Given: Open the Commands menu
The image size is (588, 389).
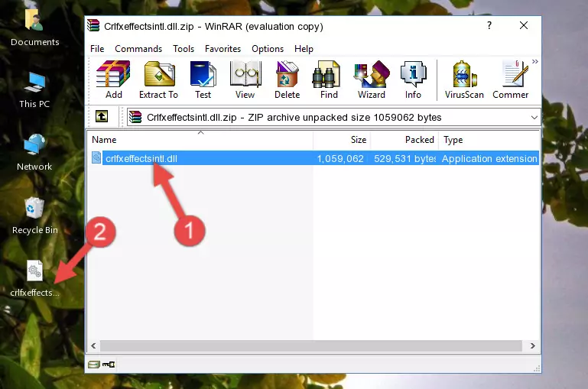Looking at the screenshot, I should coord(138,49).
